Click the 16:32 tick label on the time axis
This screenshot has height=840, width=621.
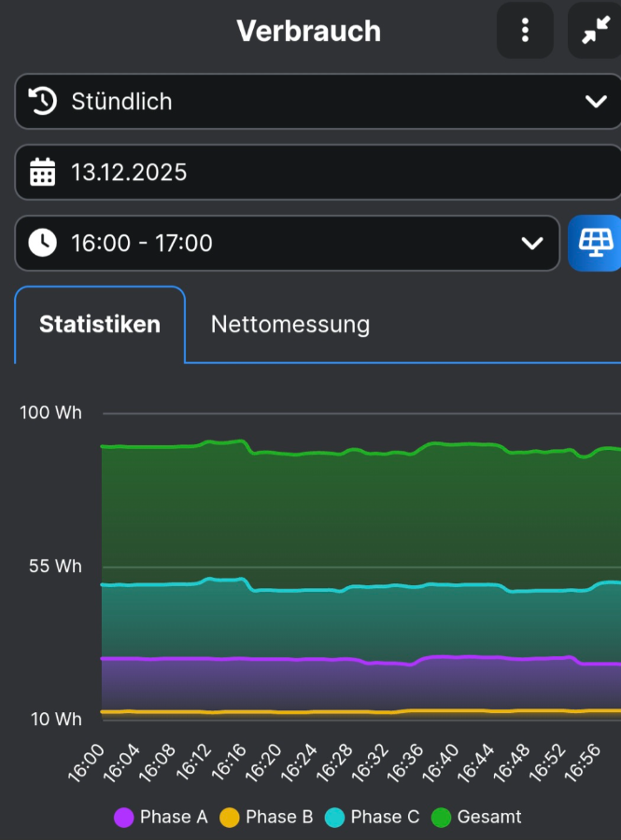368,763
